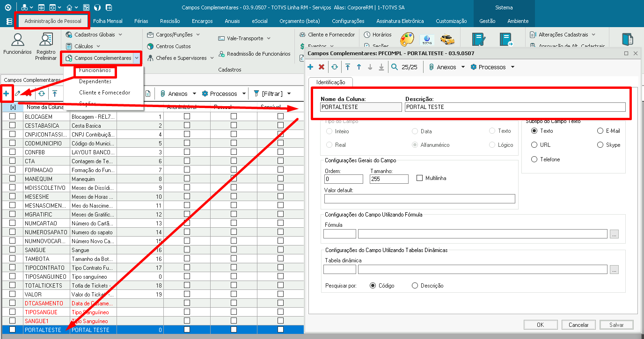Open Centros Custos in ribbon
Image resolution: width=644 pixels, height=339 pixels.
[169, 46]
